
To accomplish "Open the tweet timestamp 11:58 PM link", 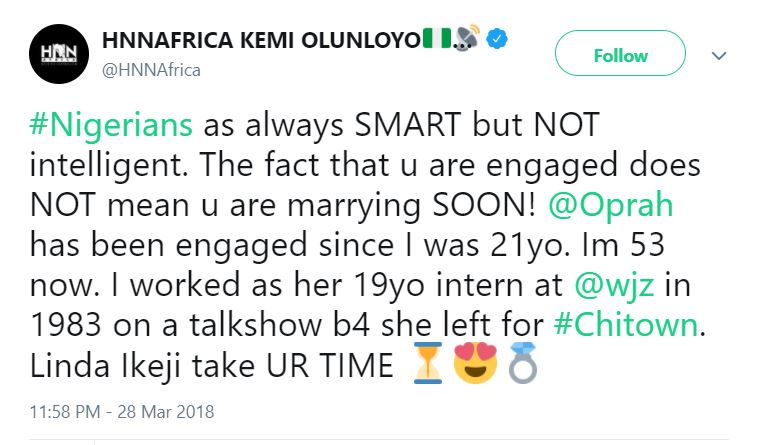I will tap(65, 412).
